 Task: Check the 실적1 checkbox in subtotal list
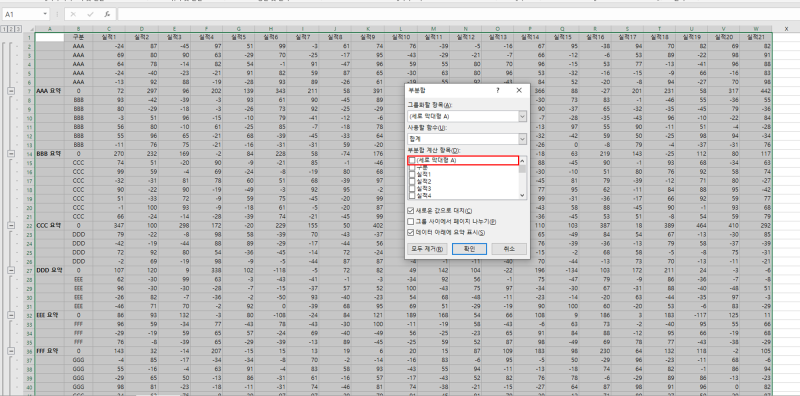412,175
